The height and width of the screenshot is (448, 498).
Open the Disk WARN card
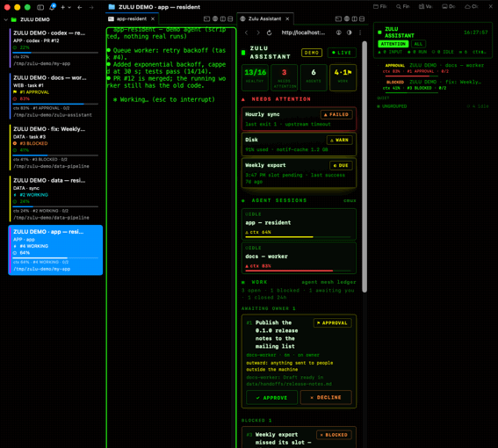pos(299,144)
